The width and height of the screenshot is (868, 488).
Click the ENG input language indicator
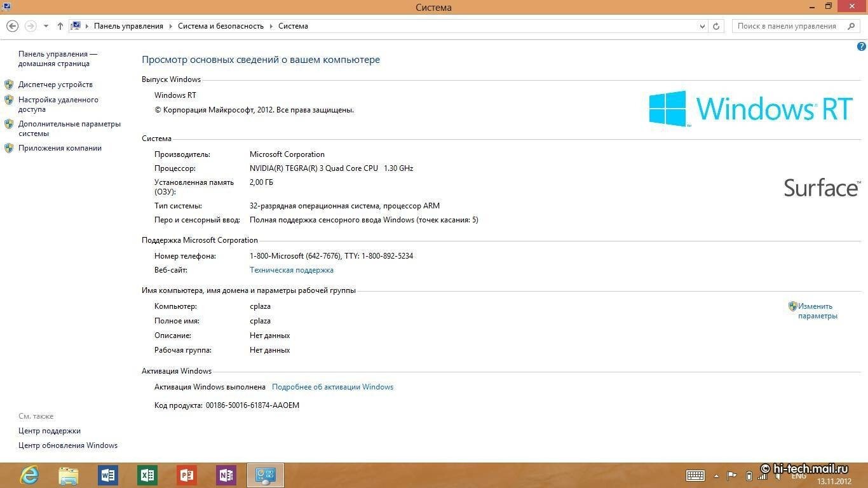click(x=799, y=476)
